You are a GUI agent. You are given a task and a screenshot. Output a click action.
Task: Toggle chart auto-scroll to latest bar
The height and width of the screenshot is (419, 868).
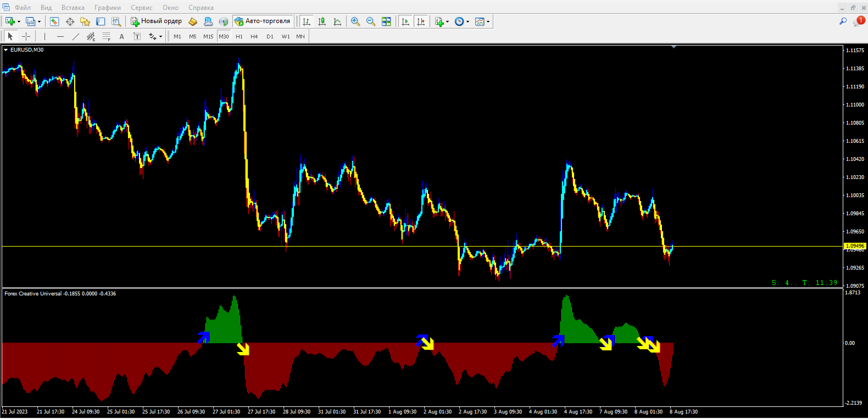pos(405,21)
